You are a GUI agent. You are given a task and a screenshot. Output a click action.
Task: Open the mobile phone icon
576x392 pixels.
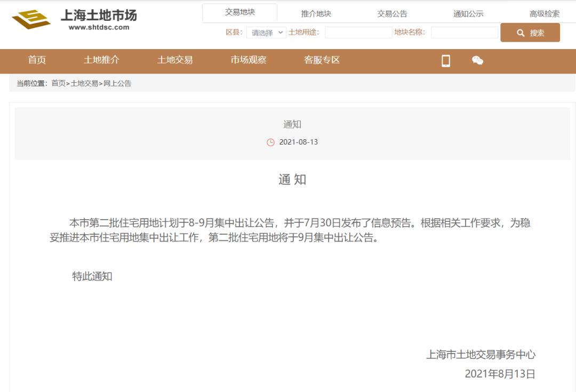pos(446,61)
